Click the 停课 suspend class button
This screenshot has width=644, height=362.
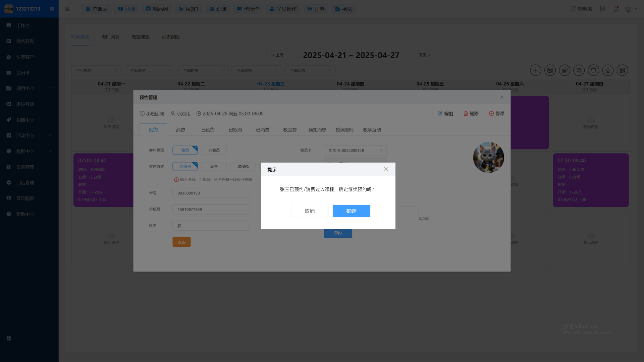pos(497,114)
